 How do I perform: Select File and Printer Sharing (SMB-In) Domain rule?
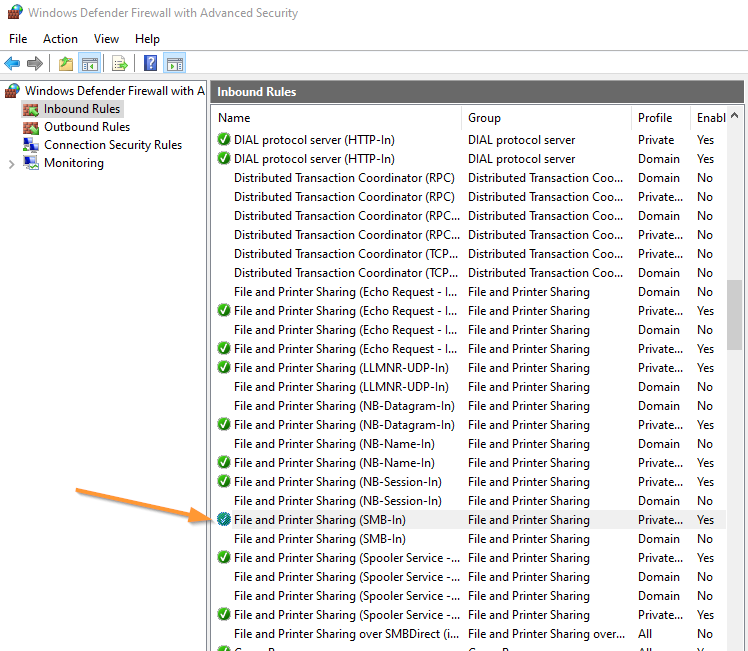click(x=470, y=539)
